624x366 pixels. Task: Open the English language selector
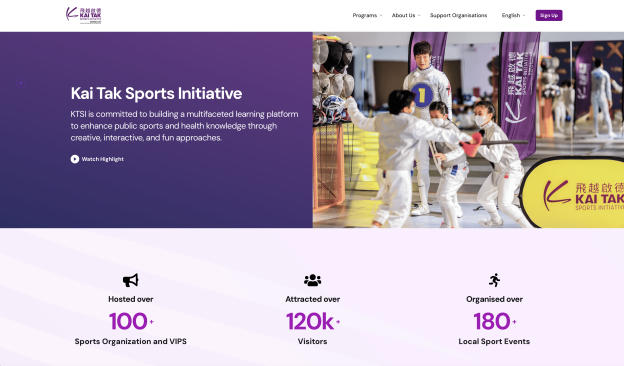(x=513, y=16)
